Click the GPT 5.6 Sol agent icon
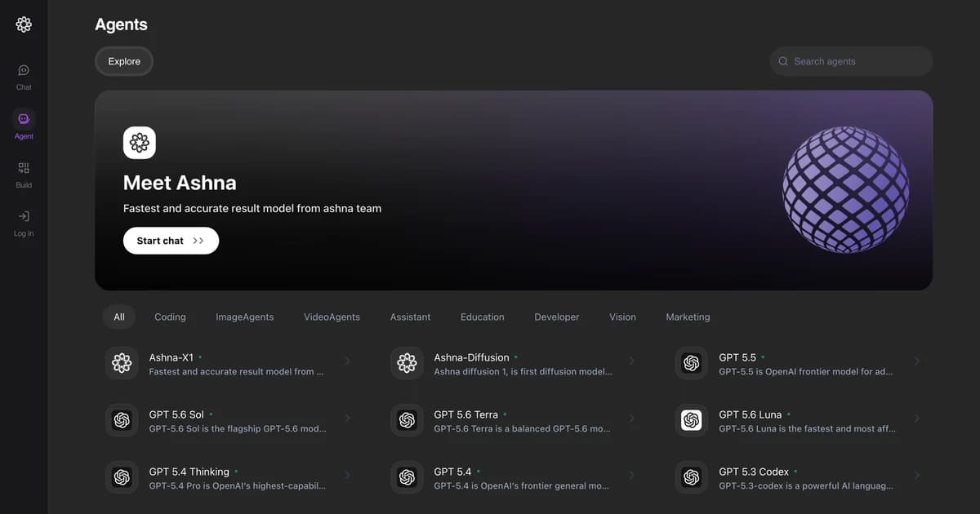The height and width of the screenshot is (514, 980). pyautogui.click(x=122, y=420)
